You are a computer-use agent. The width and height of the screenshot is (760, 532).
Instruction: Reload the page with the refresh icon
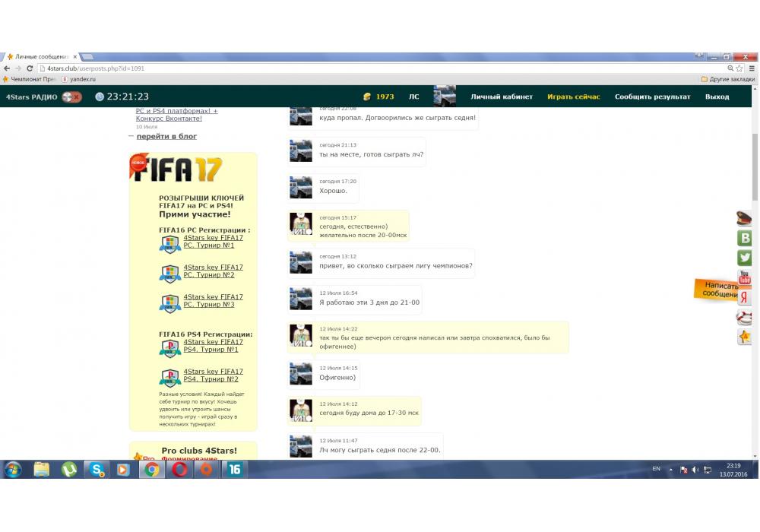30,68
